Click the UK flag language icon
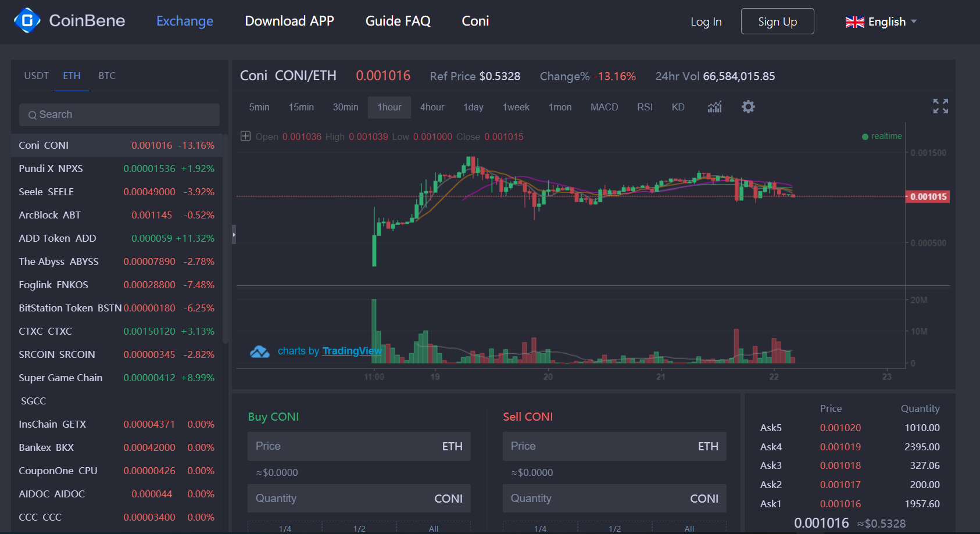This screenshot has height=534, width=980. click(854, 22)
